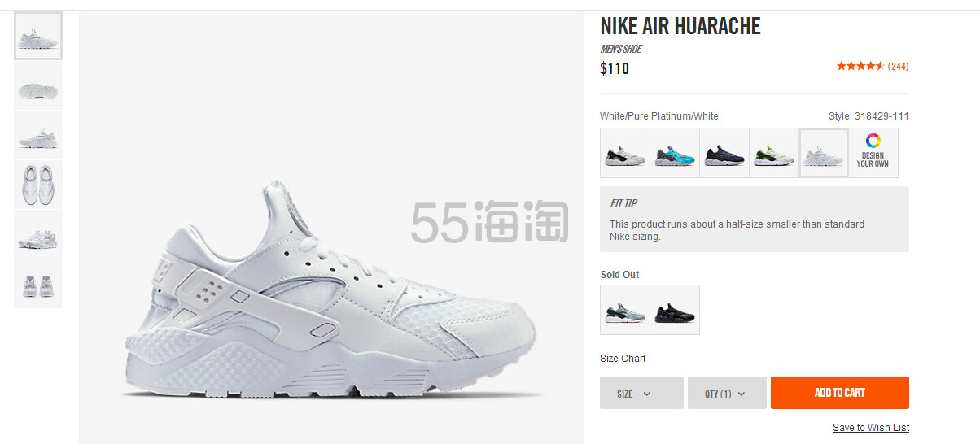Expand the SIZE dropdown
Image resolution: width=980 pixels, height=444 pixels.
pyautogui.click(x=641, y=393)
